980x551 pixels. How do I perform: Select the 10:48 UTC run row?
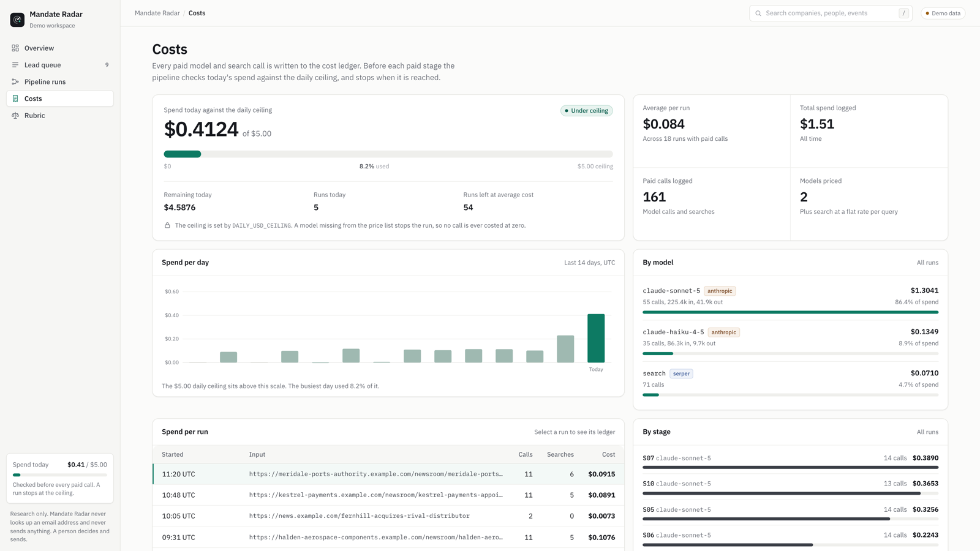point(388,495)
